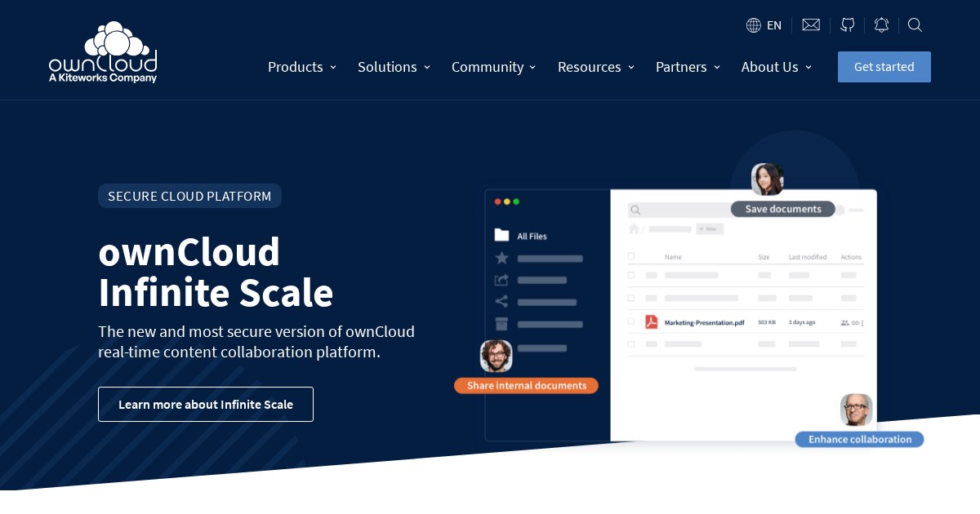Click Learn more about Infinite Scale
Image resolution: width=980 pixels, height=514 pixels.
coord(206,404)
